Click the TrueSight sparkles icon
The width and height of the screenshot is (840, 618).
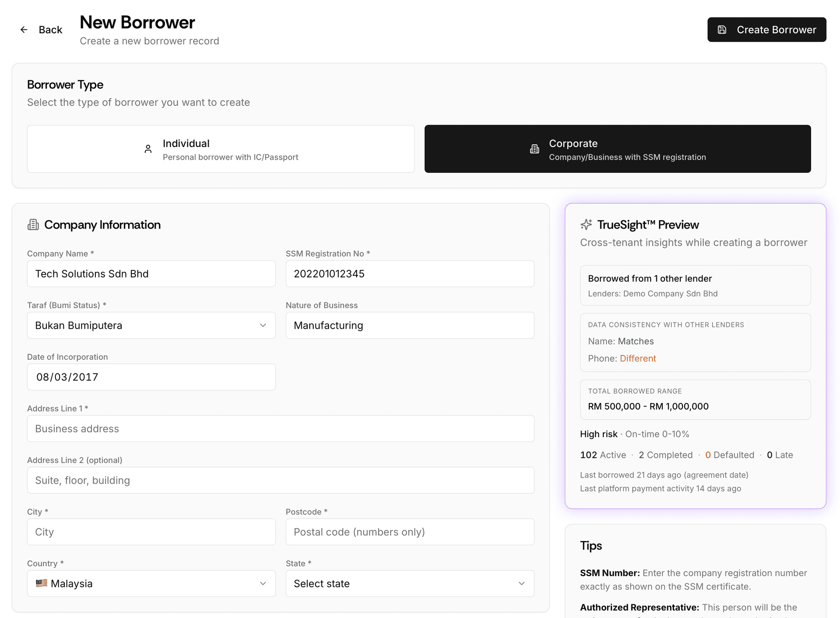click(586, 225)
